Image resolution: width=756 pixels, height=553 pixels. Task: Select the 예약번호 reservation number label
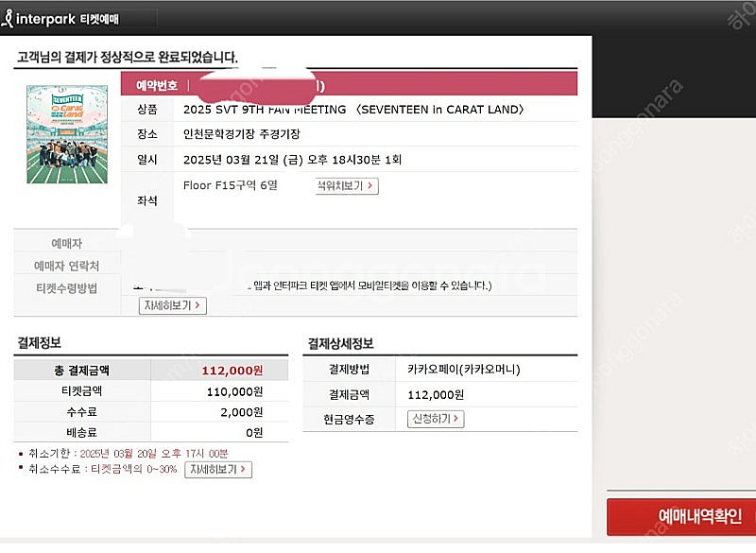point(157,86)
